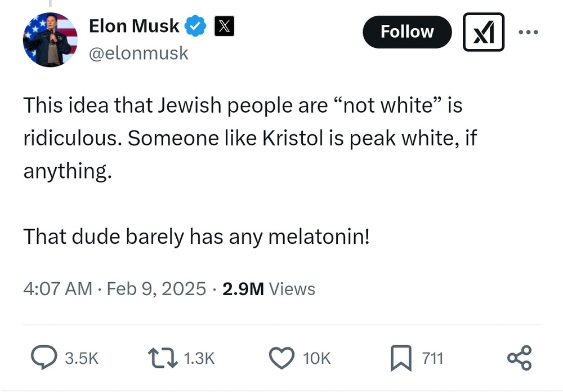563x392 pixels.
Task: Like the tweet with the heart icon
Action: tap(281, 358)
